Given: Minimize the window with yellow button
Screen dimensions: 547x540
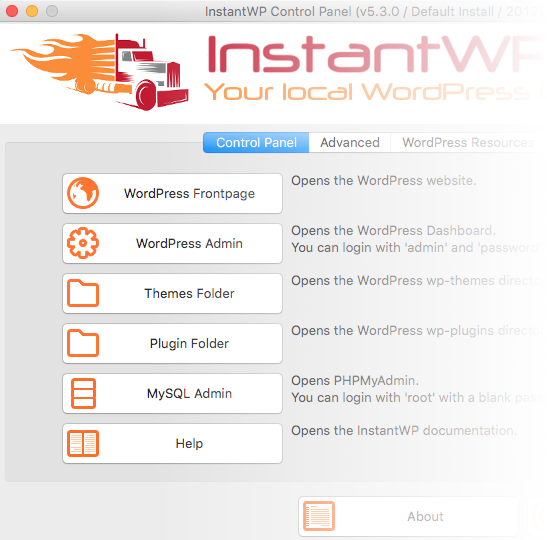Looking at the screenshot, I should pyautogui.click(x=32, y=11).
